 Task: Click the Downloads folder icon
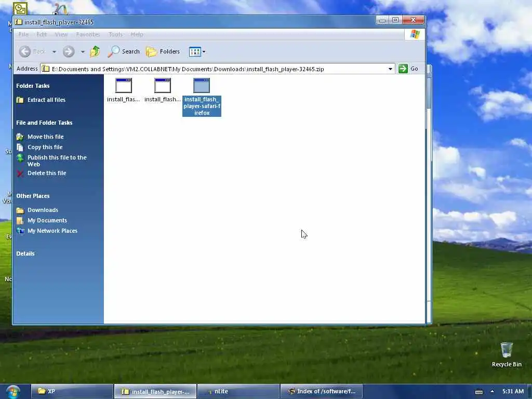coord(20,210)
